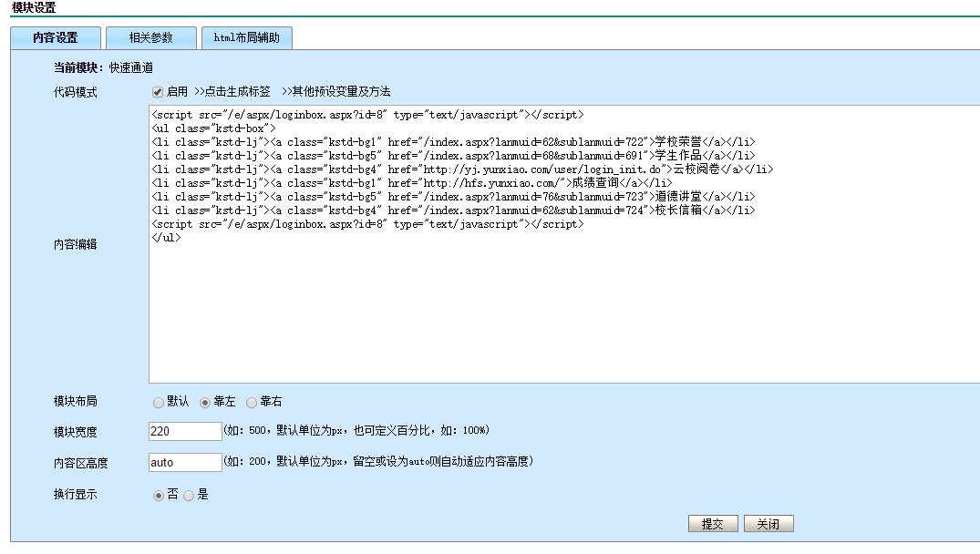
Task: Open the 相关参数 tab
Action: coord(150,37)
